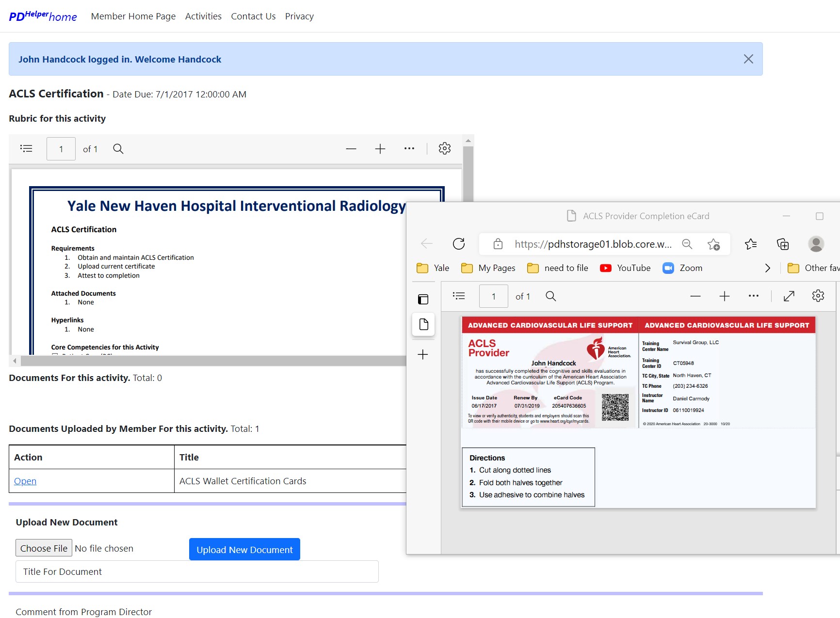Search within eCard PDF
Viewport: 840px width, 618px height.
pos(550,296)
